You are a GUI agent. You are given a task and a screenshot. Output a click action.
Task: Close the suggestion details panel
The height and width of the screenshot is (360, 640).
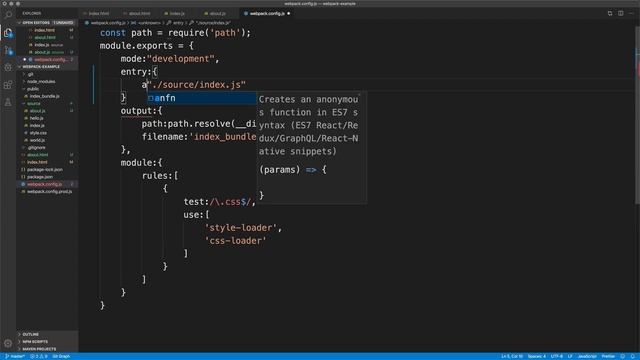coord(360,95)
